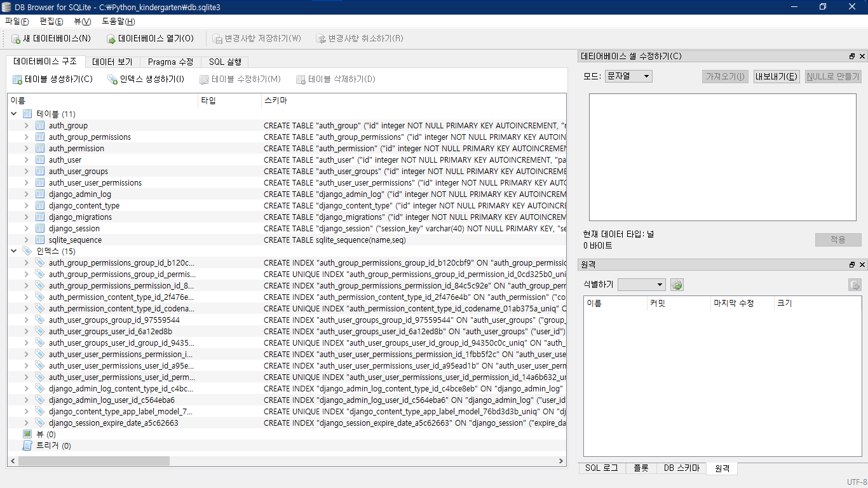Click the Create Index (인덱스 생성하기) icon
This screenshot has height=488, width=868.
[x=112, y=79]
